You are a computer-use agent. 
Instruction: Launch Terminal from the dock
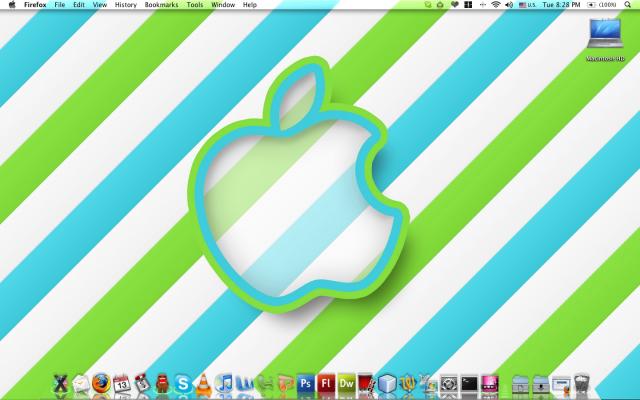(x=469, y=384)
